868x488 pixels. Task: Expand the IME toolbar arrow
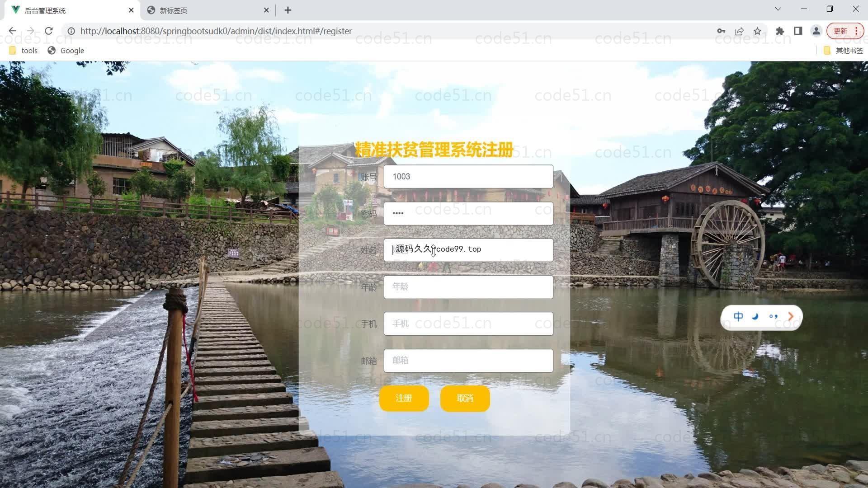(x=791, y=317)
